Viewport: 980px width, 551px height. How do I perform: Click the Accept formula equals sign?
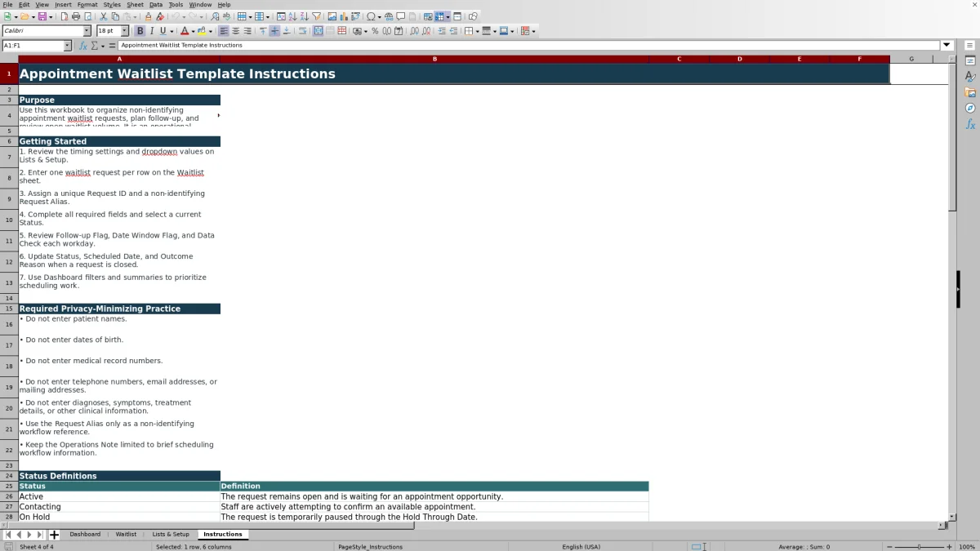click(112, 46)
